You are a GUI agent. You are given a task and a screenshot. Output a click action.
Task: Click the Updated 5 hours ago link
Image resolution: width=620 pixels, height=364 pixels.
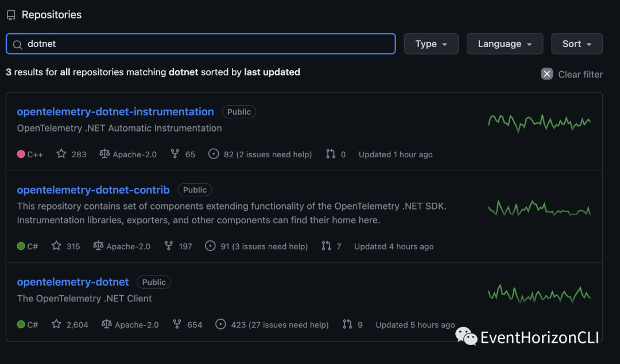(x=414, y=324)
